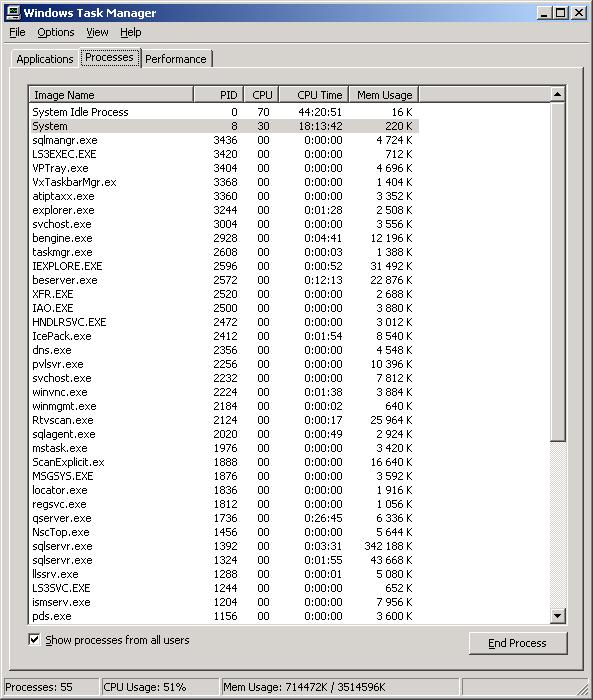Open the Options menu
The width and height of the screenshot is (593, 700).
tap(56, 32)
